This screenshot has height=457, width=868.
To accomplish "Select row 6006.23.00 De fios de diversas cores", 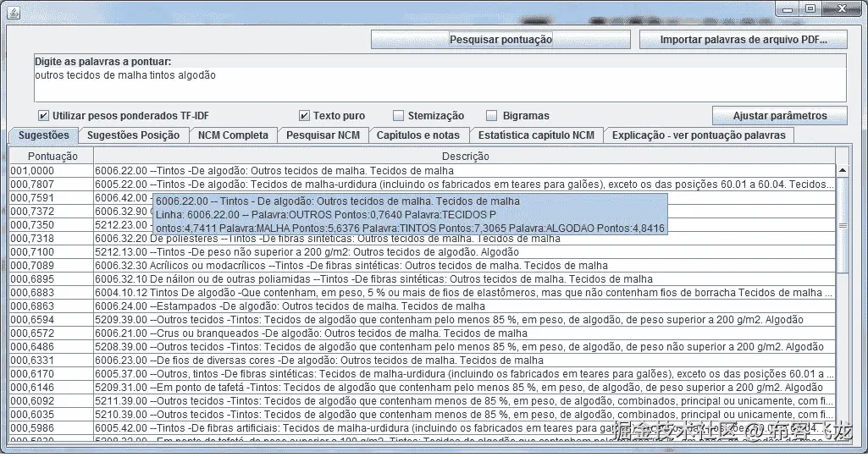I will tap(423, 361).
